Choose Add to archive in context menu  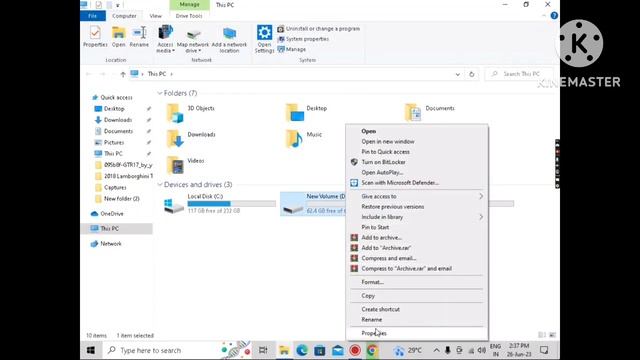(x=417, y=238)
